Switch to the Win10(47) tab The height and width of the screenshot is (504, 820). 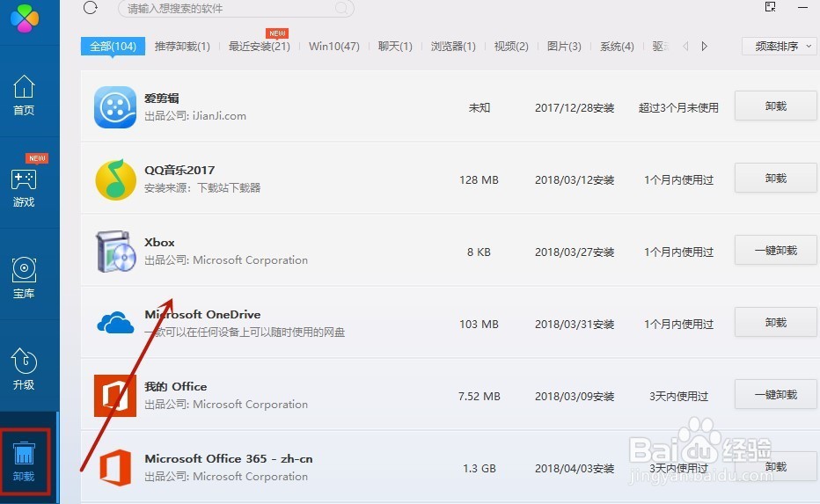(x=334, y=46)
